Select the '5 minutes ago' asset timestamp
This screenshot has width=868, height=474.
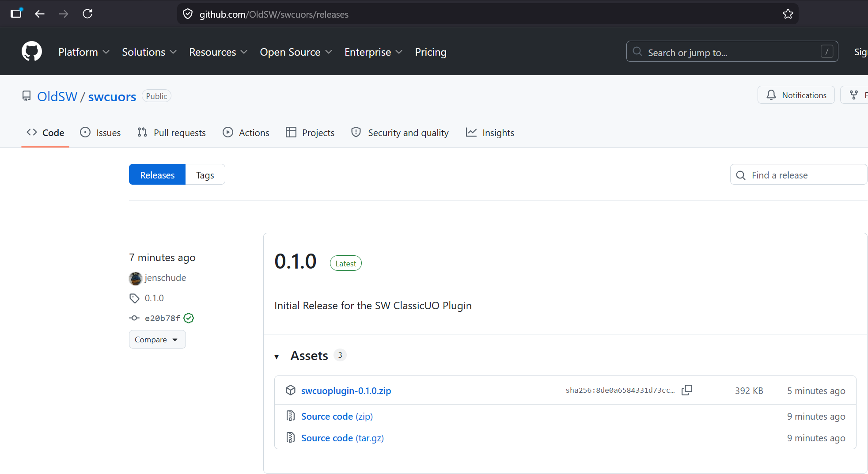click(x=816, y=391)
